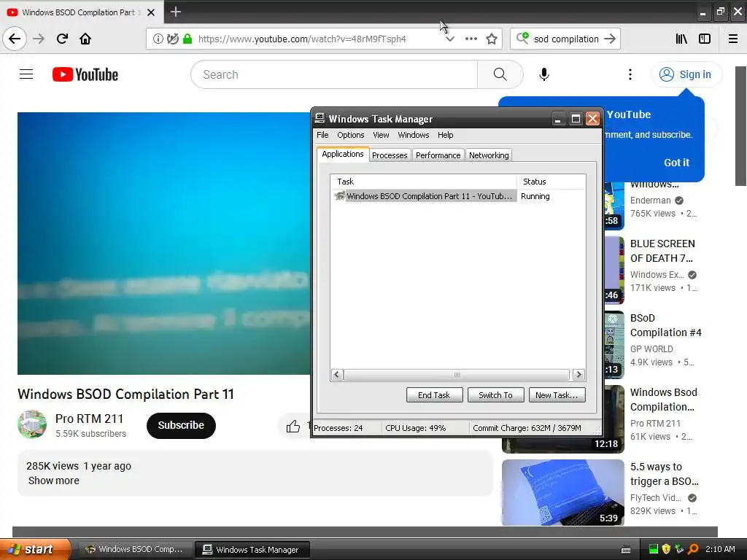Open the BLUE SCREEN OF DEATH 7 video
The width and height of the screenshot is (747, 560).
click(662, 251)
